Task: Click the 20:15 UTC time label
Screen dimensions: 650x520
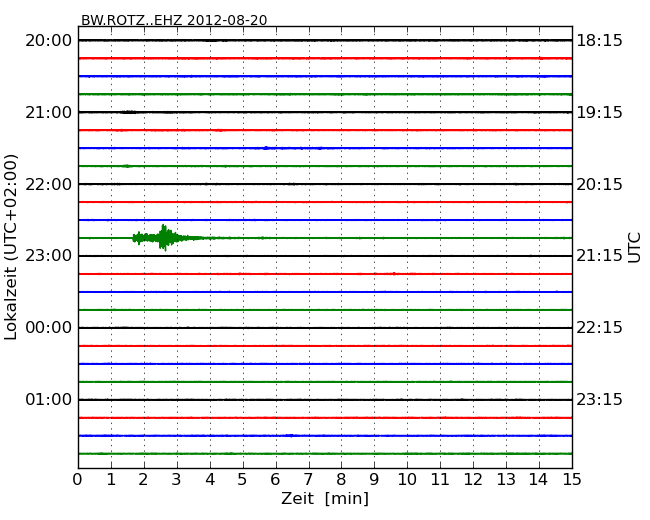Action: (599, 184)
